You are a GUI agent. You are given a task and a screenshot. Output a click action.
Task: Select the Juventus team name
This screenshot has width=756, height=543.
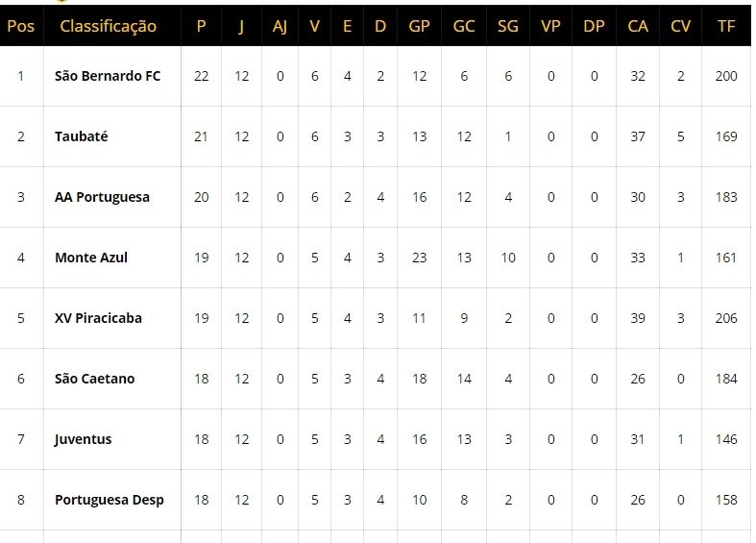(x=83, y=439)
